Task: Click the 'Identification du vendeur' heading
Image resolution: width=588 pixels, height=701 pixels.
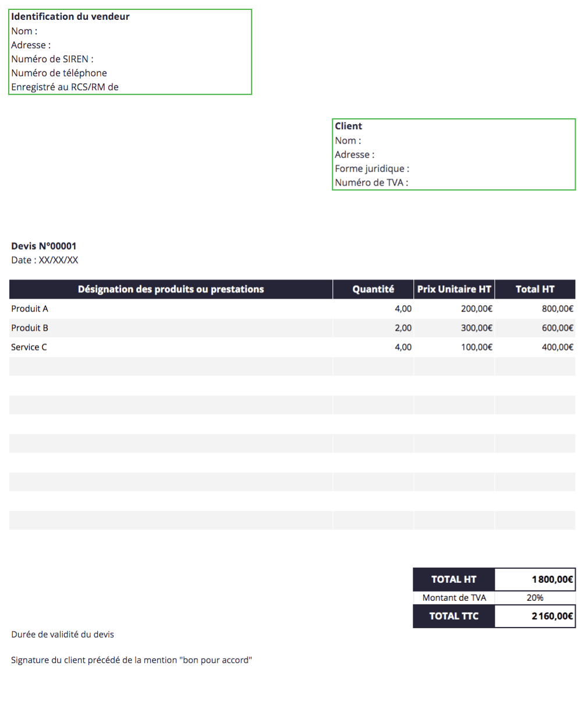Action: coord(70,17)
